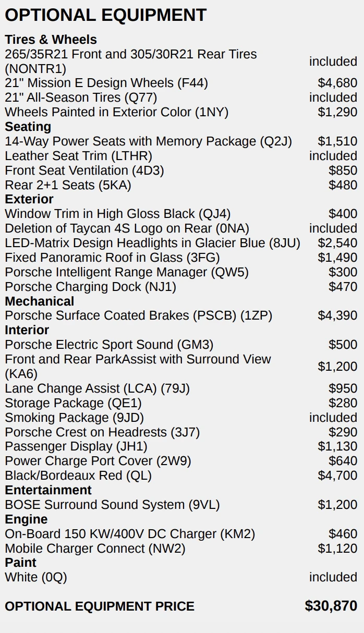Click the Seating section header
The width and height of the screenshot is (364, 633).
28,127
